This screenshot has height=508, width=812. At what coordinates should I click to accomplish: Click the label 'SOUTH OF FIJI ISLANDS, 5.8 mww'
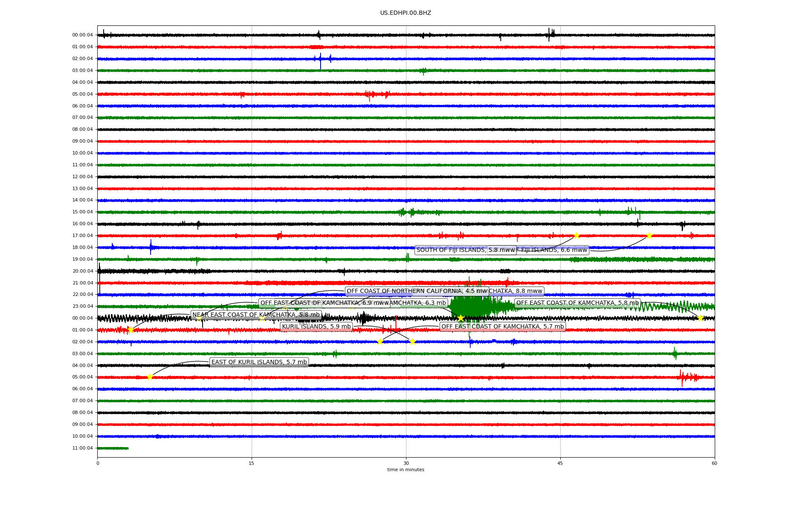[466, 250]
